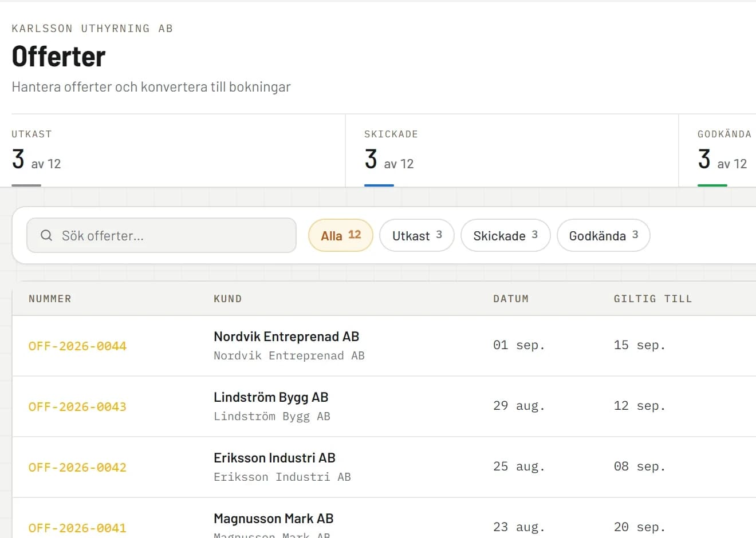Select customer Eriksson Industri AB bold name
Image resolution: width=756 pixels, height=538 pixels.
pos(274,458)
